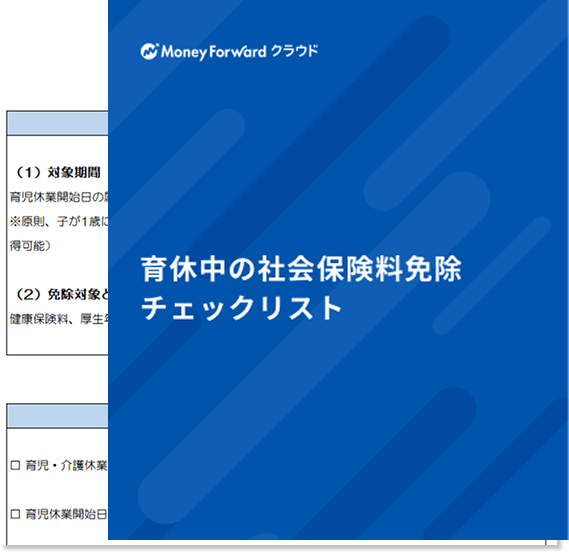
Task: Click the title 育休中の社会保険料免除
Action: [301, 269]
